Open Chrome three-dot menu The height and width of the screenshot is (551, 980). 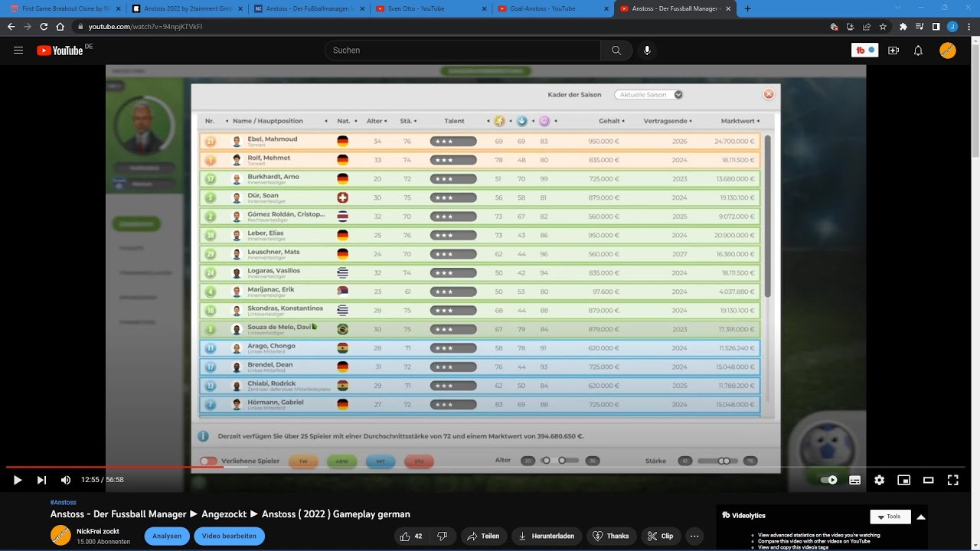969,26
